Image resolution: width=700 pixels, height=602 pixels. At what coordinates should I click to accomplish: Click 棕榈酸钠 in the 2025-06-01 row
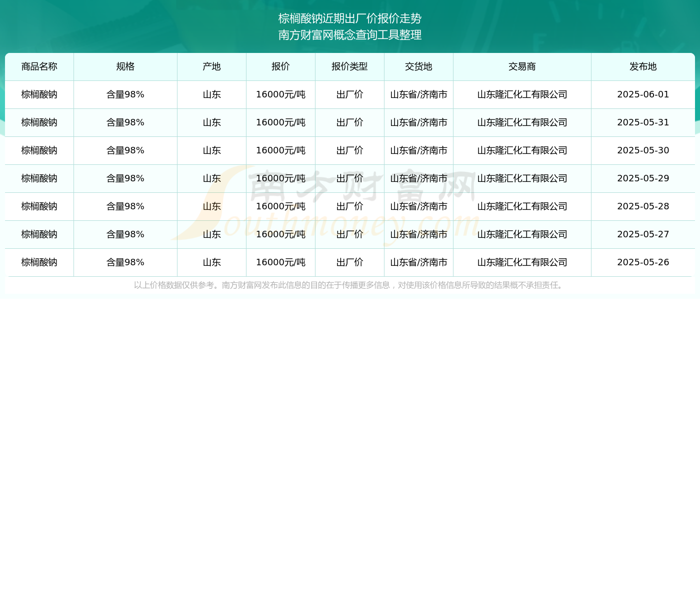39,94
